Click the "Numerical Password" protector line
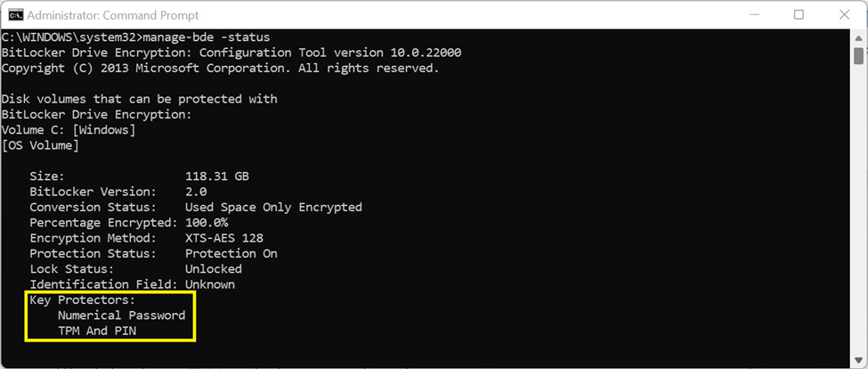The width and height of the screenshot is (868, 369). [x=121, y=316]
